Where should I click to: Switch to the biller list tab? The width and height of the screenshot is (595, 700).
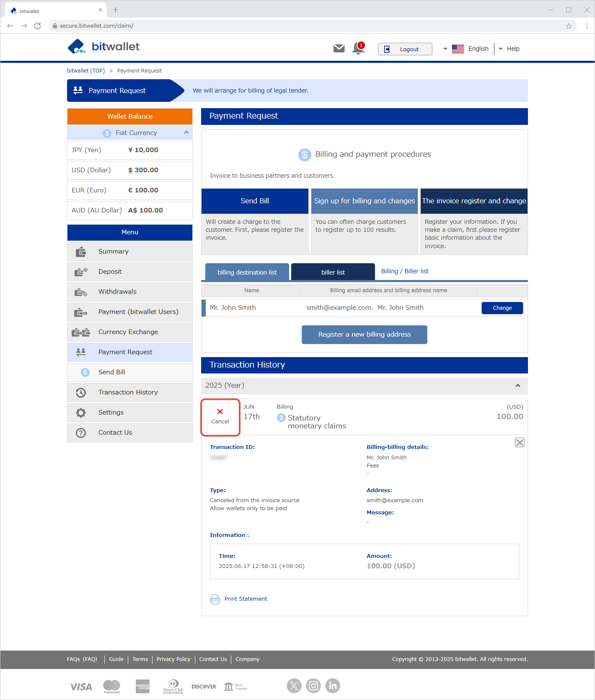(333, 272)
